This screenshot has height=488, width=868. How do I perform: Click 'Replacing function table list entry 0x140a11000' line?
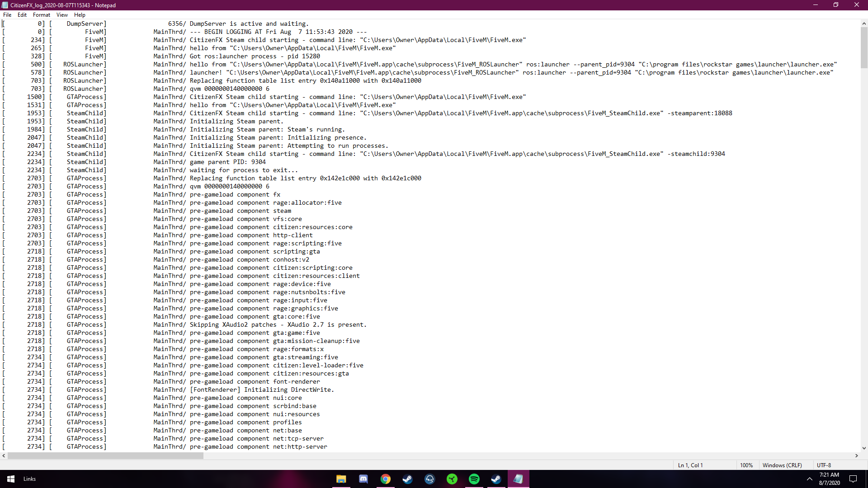pyautogui.click(x=305, y=81)
